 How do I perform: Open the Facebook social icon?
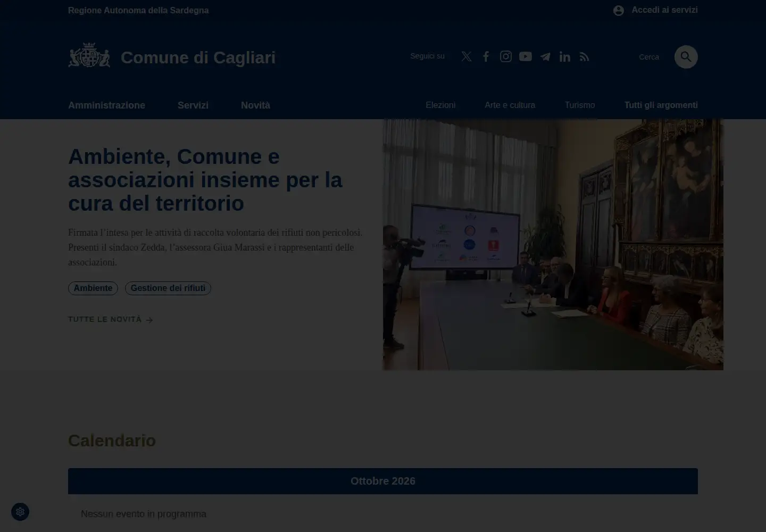pyautogui.click(x=486, y=56)
